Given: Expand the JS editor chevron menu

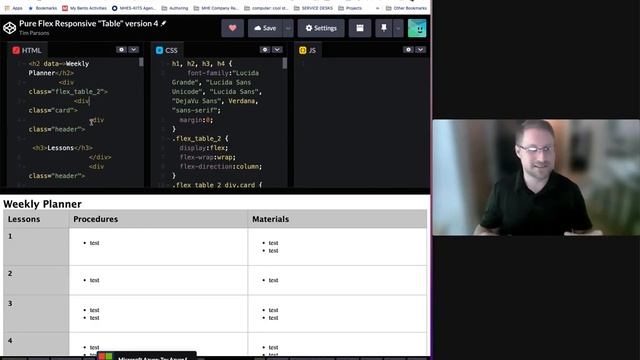Looking at the screenshot, I should coord(420,50).
